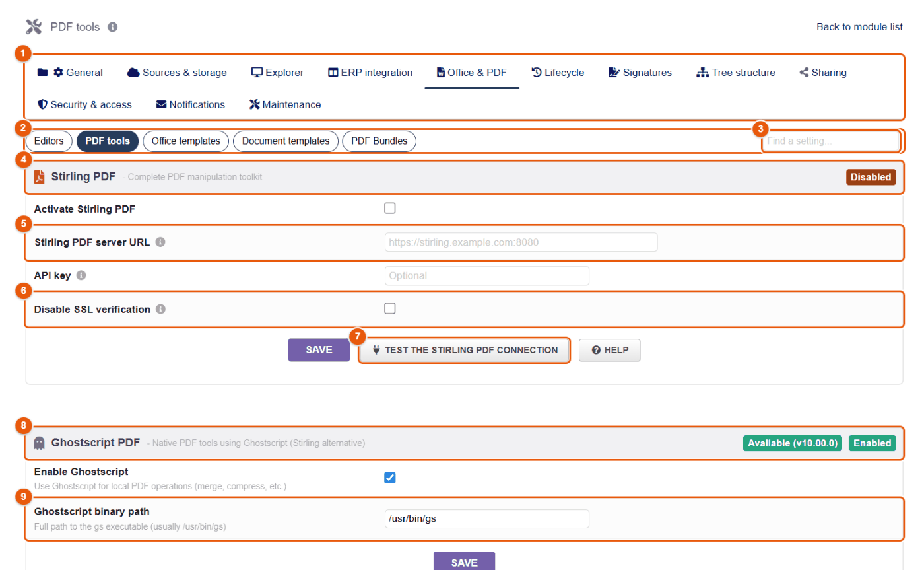This screenshot has height=570, width=924.
Task: Click the wrench icon beside the page title
Action: [x=34, y=27]
